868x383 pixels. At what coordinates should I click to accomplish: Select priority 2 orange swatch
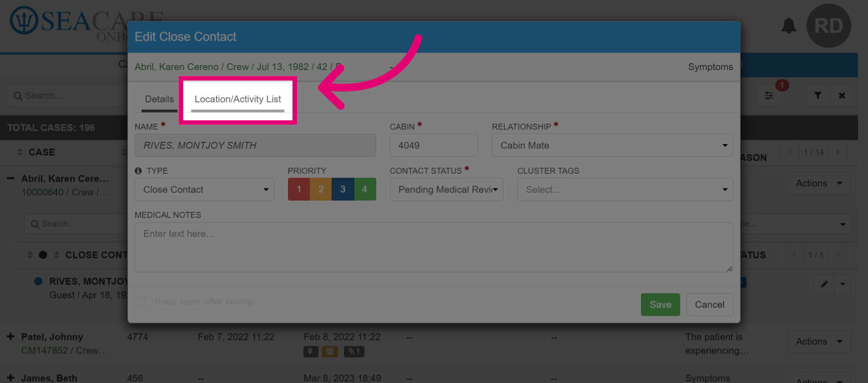click(x=321, y=189)
